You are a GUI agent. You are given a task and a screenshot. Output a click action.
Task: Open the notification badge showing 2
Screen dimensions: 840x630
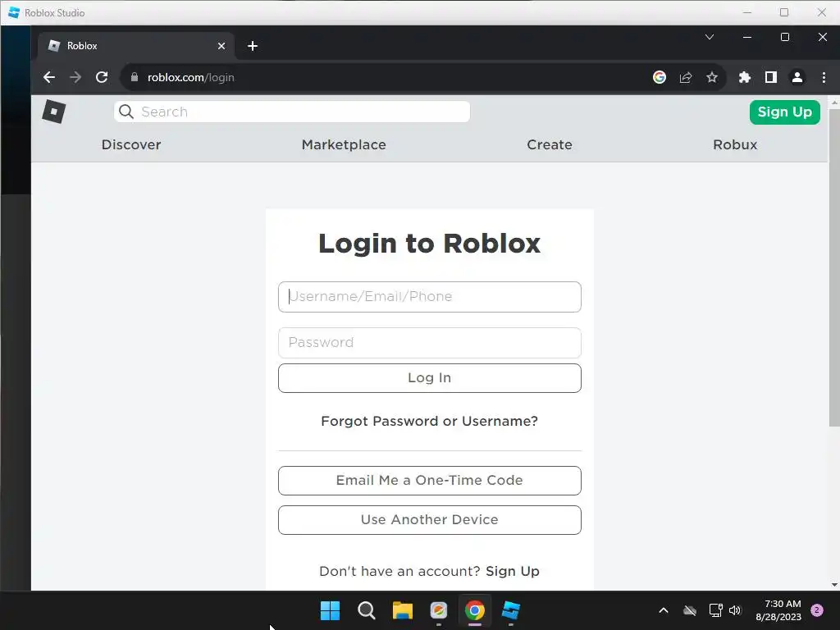coord(816,610)
